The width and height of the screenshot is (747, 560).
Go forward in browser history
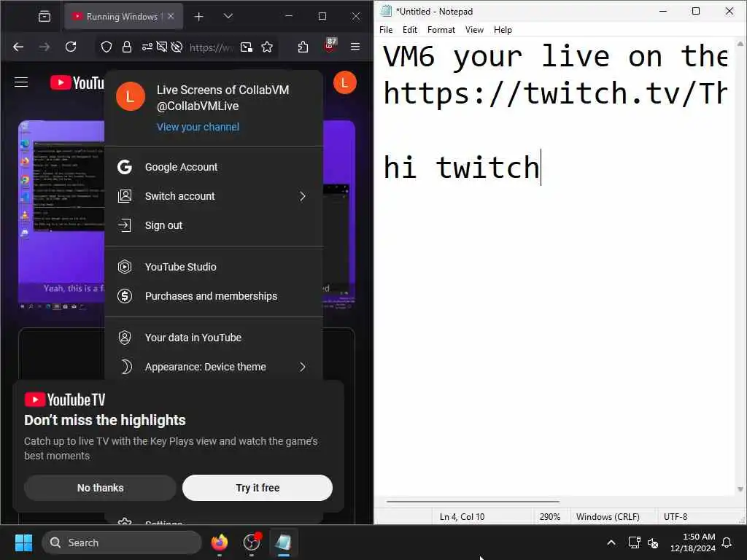44,47
